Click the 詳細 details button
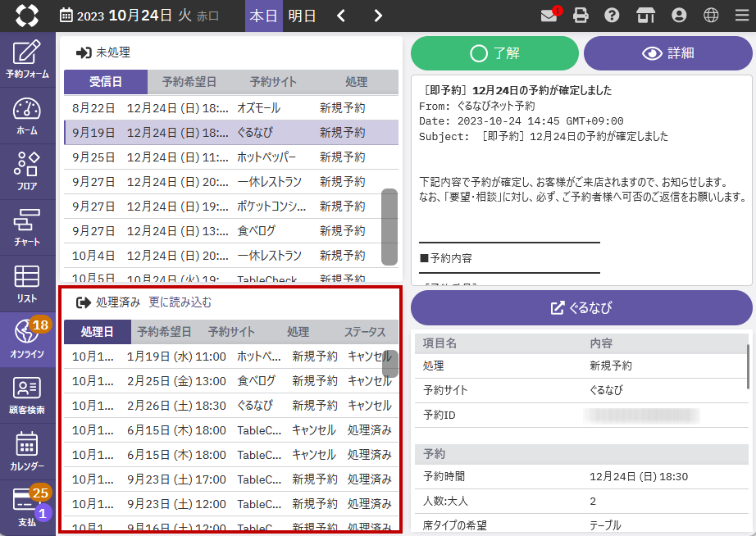Image resolution: width=756 pixels, height=536 pixels. click(667, 53)
